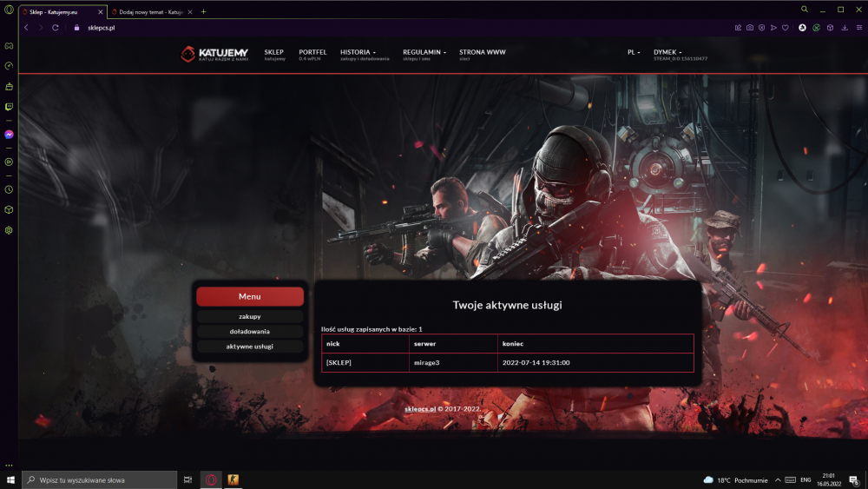Open sidebar setup three-dots menu

coord(9,466)
